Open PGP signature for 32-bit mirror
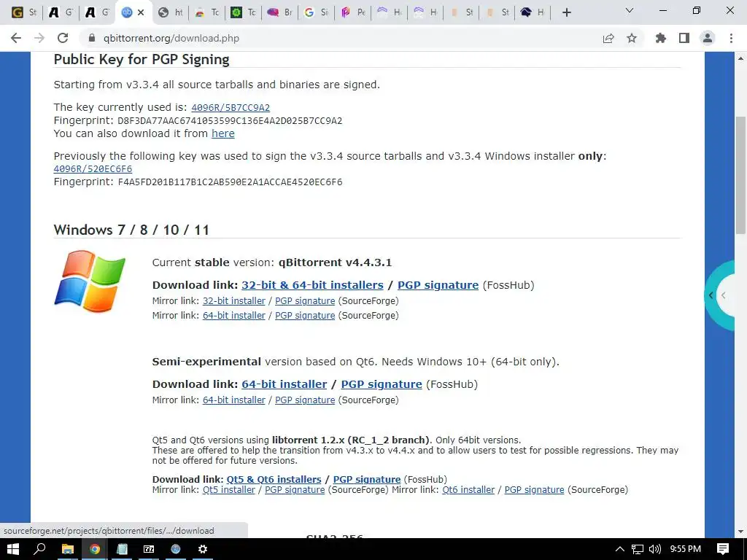This screenshot has width=747, height=560. (305, 301)
